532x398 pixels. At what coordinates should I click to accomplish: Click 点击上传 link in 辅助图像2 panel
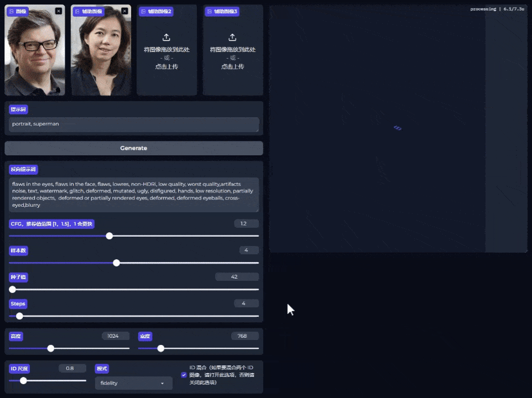(x=166, y=66)
